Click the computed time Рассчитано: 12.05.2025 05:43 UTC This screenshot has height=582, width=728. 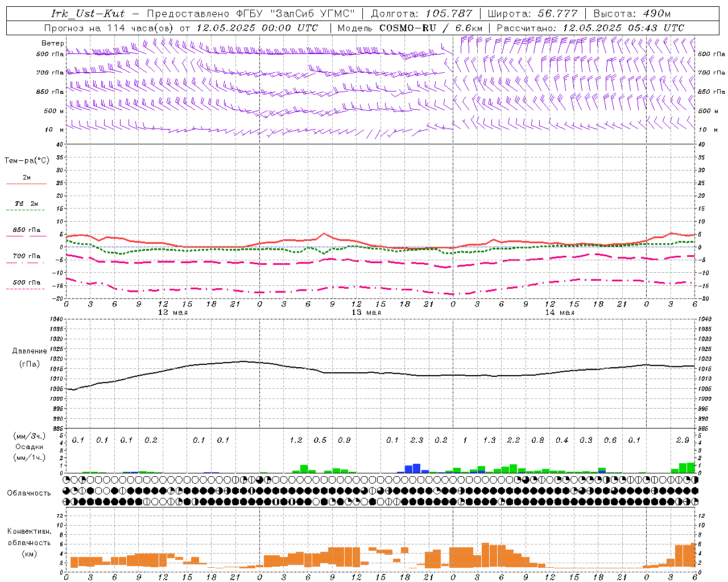pos(590,28)
